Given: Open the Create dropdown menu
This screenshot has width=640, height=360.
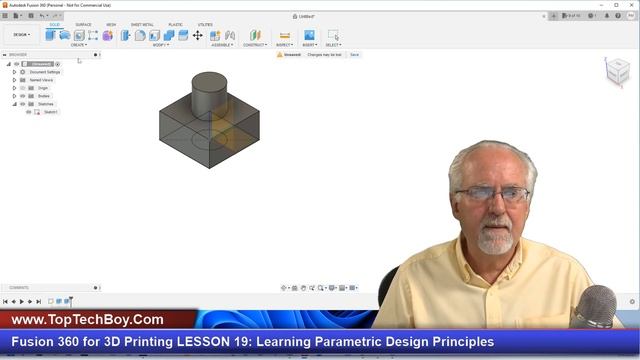Looking at the screenshot, I should (x=79, y=45).
